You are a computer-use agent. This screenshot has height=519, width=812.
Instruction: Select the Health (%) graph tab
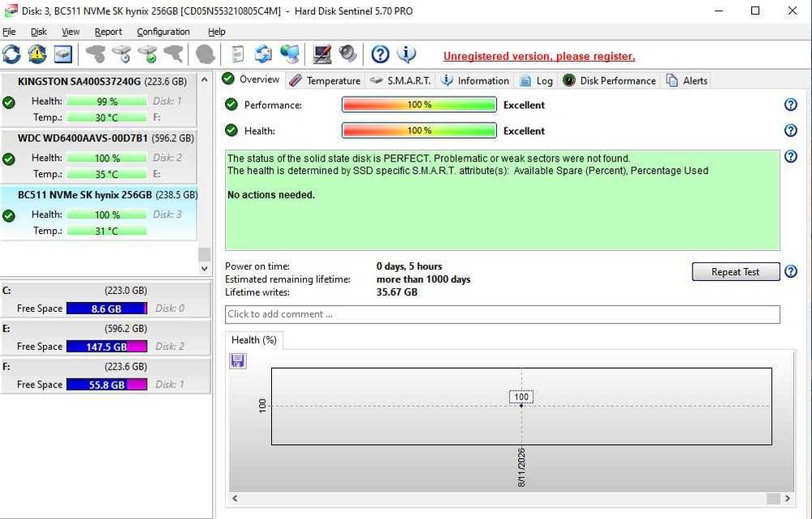pos(253,340)
